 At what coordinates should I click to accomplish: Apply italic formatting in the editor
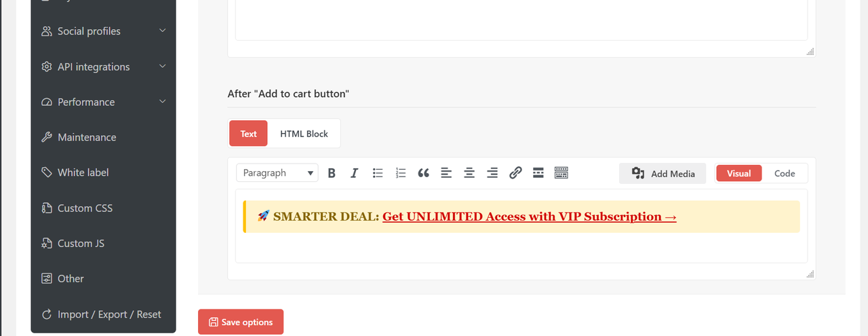[x=354, y=173]
